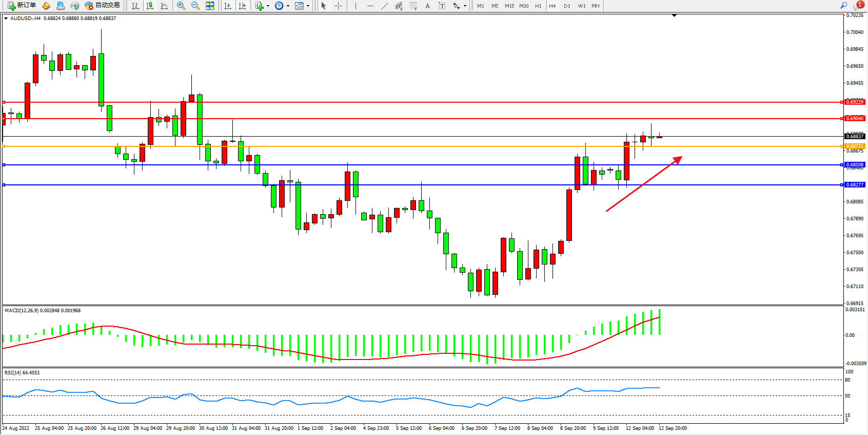Select the orange horizontal line at 0.68721
The width and height of the screenshot is (868, 435).
(410, 146)
